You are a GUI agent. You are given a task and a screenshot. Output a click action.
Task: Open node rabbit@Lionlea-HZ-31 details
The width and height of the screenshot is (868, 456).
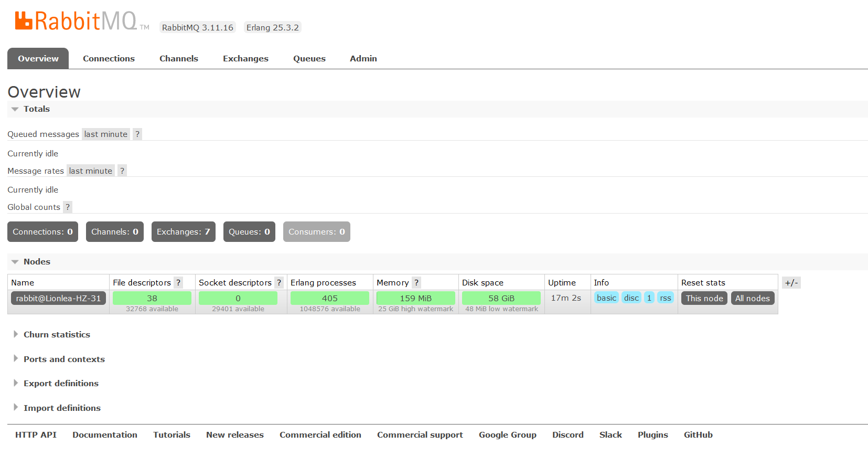(59, 299)
